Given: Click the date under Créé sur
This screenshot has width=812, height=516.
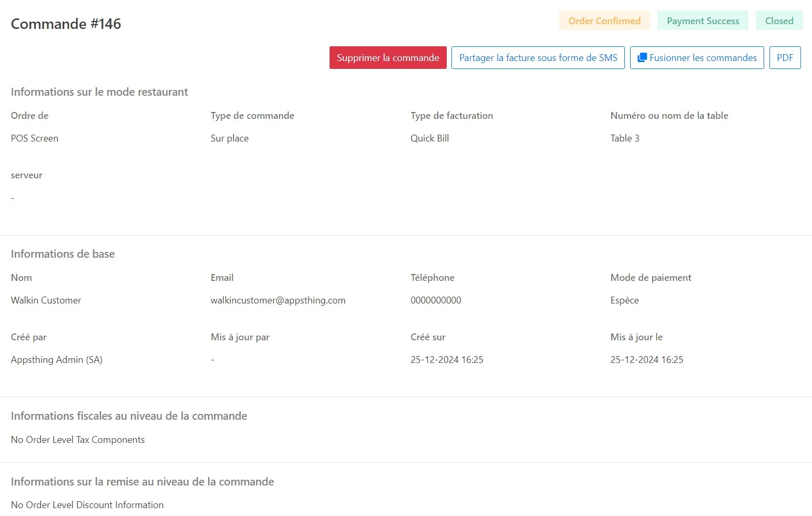Looking at the screenshot, I should 447,360.
